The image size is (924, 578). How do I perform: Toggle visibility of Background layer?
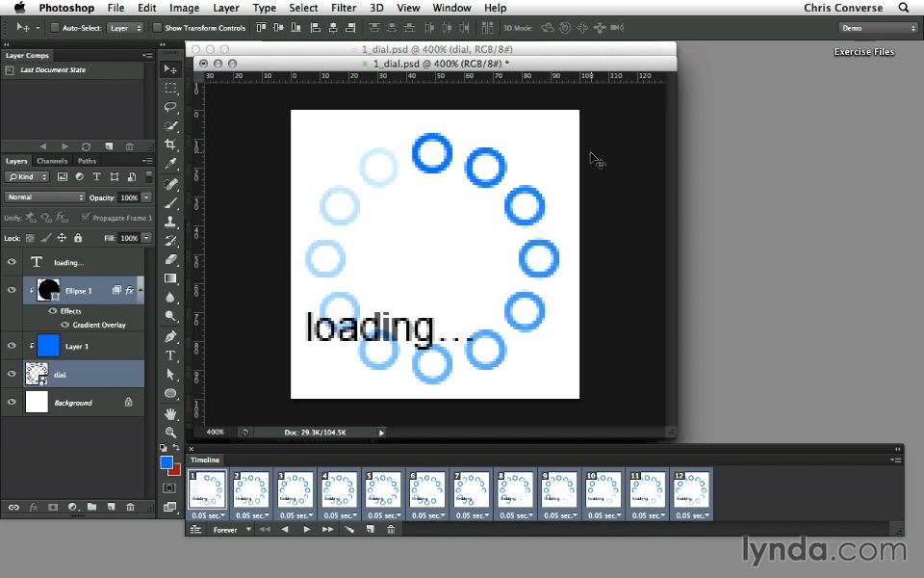tap(13, 403)
